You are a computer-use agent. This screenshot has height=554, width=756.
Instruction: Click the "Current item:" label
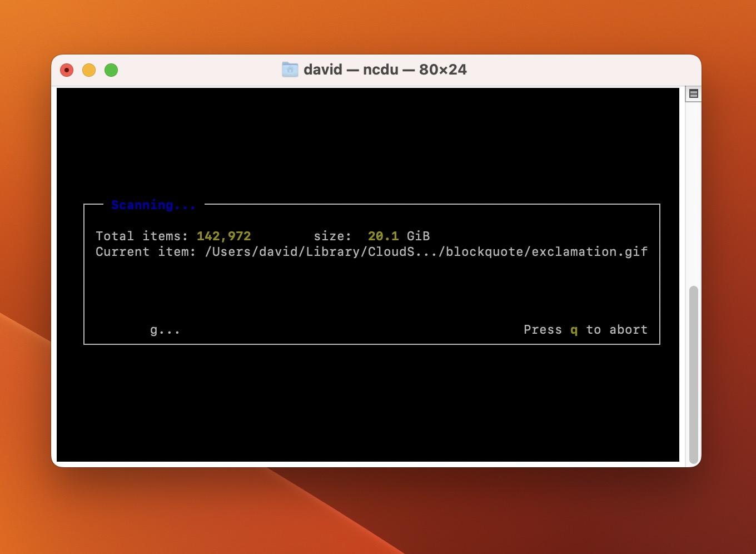146,251
